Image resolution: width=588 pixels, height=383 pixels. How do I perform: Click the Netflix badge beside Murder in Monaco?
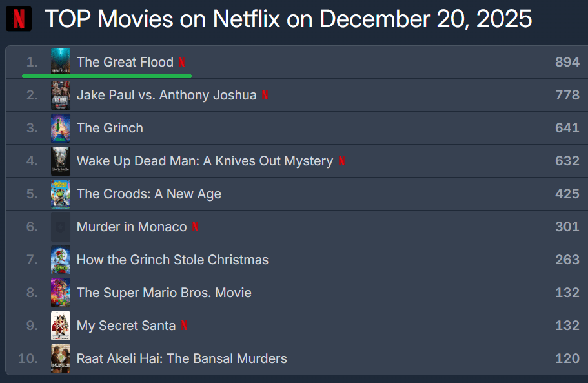[196, 227]
